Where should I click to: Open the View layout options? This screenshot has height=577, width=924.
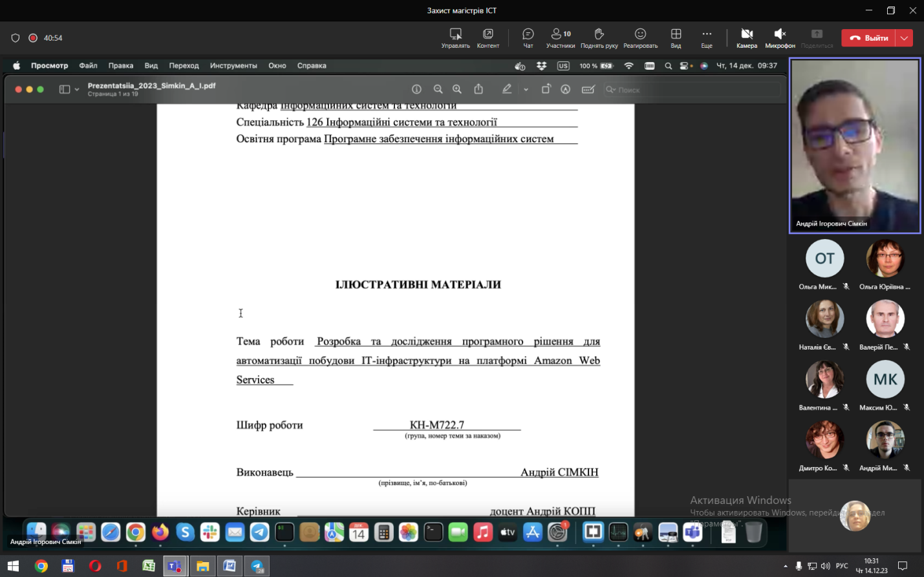click(676, 37)
